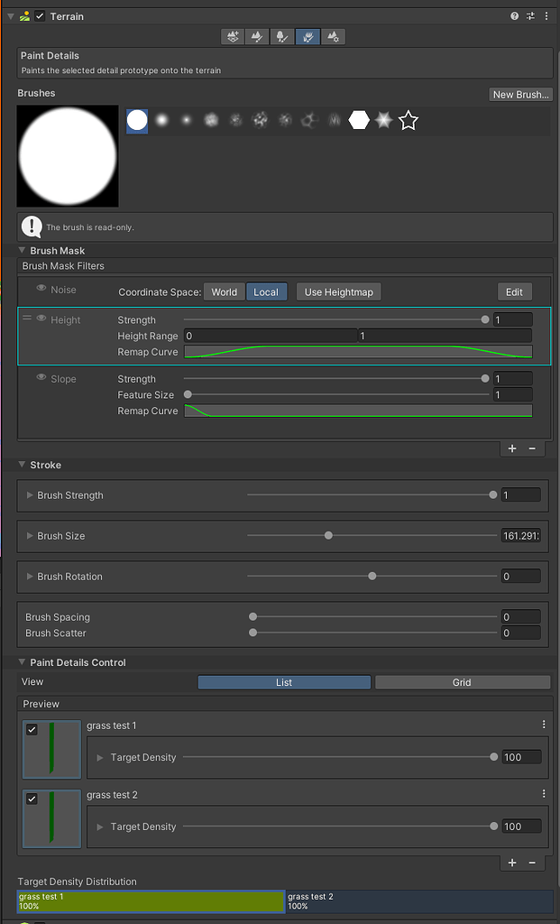Open the Terrain Settings gear tab
560x924 pixels.
click(334, 37)
